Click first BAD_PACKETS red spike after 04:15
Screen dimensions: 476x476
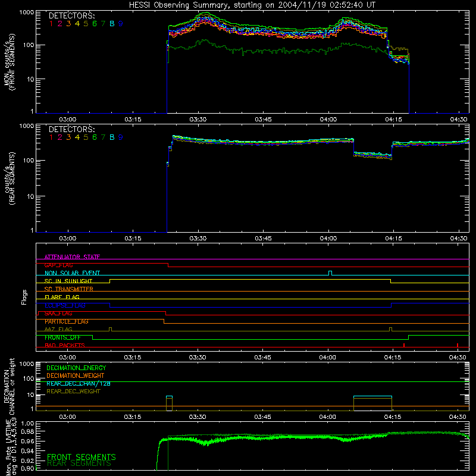coord(404,345)
